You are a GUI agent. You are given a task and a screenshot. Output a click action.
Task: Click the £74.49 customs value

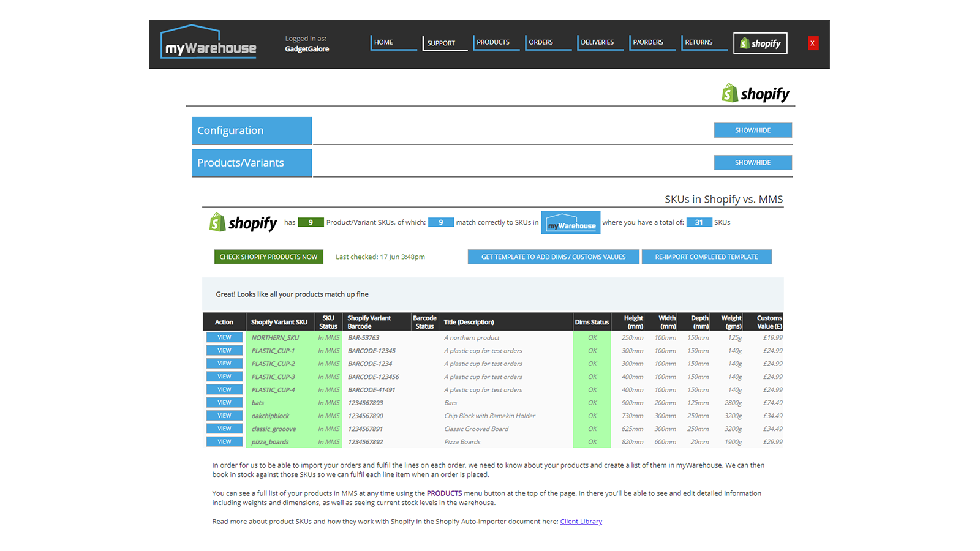(x=772, y=403)
